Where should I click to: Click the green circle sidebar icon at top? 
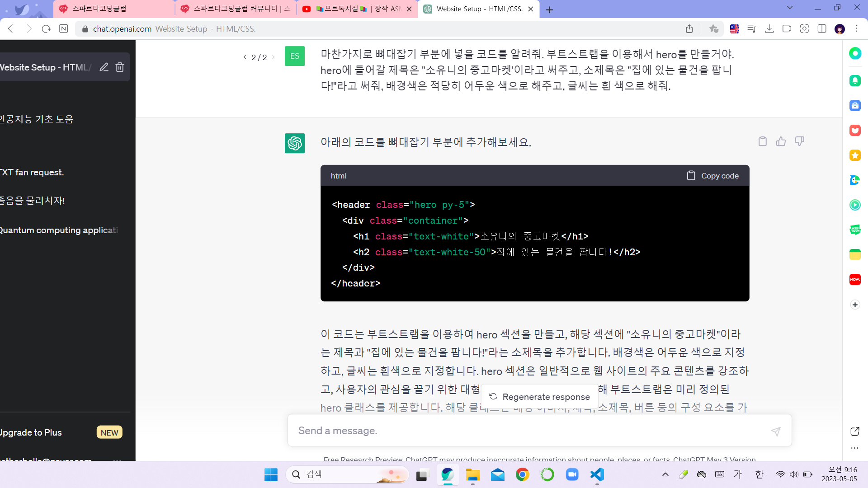[x=855, y=53]
